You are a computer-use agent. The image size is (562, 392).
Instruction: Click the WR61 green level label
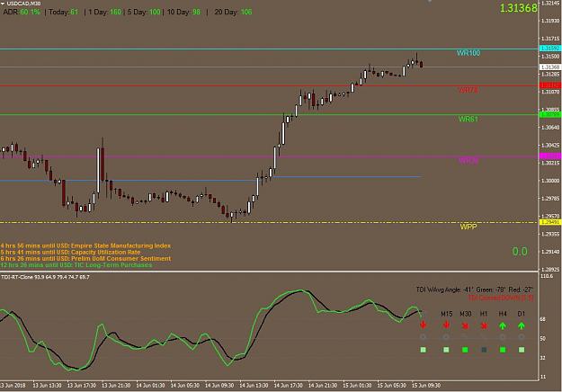coord(468,119)
